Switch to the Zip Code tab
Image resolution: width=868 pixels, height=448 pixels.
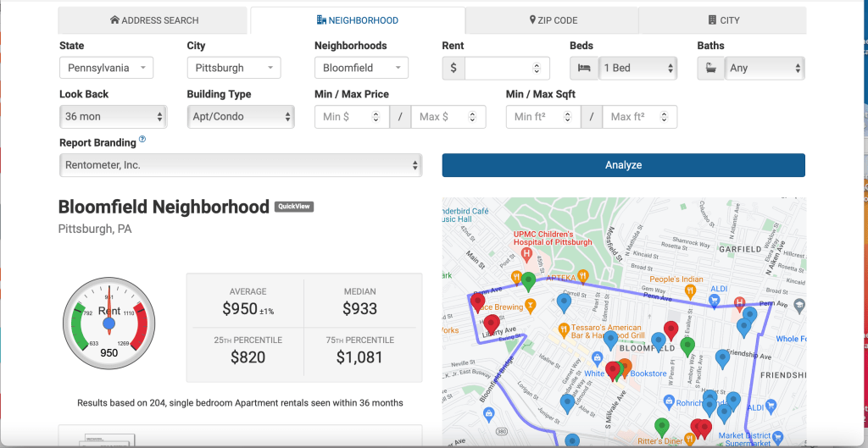(x=552, y=20)
